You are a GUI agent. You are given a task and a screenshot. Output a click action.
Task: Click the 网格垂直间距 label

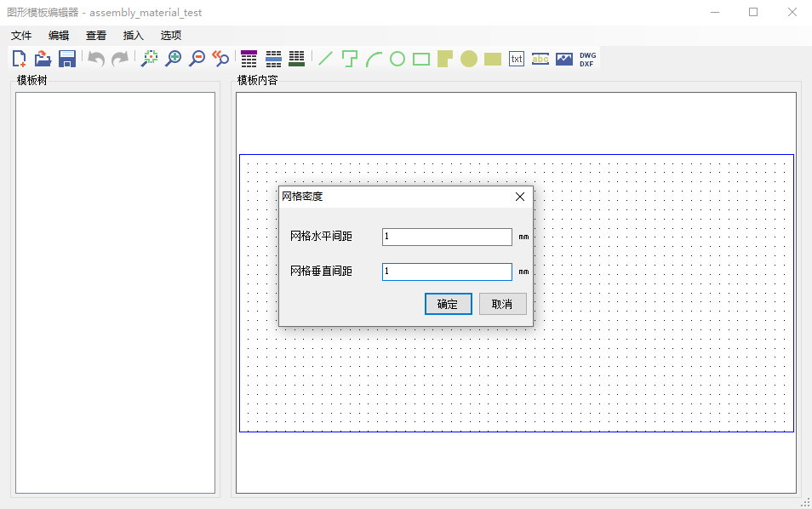pos(321,271)
